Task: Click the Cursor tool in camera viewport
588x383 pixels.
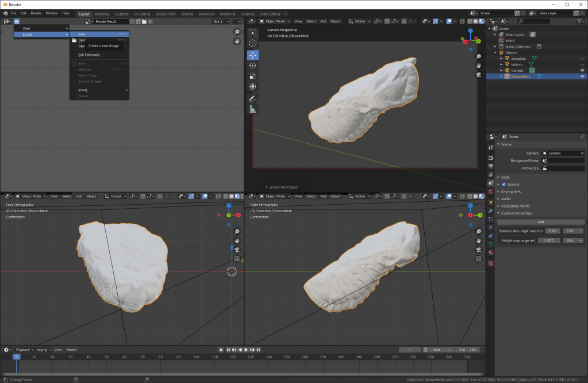Action: [253, 43]
